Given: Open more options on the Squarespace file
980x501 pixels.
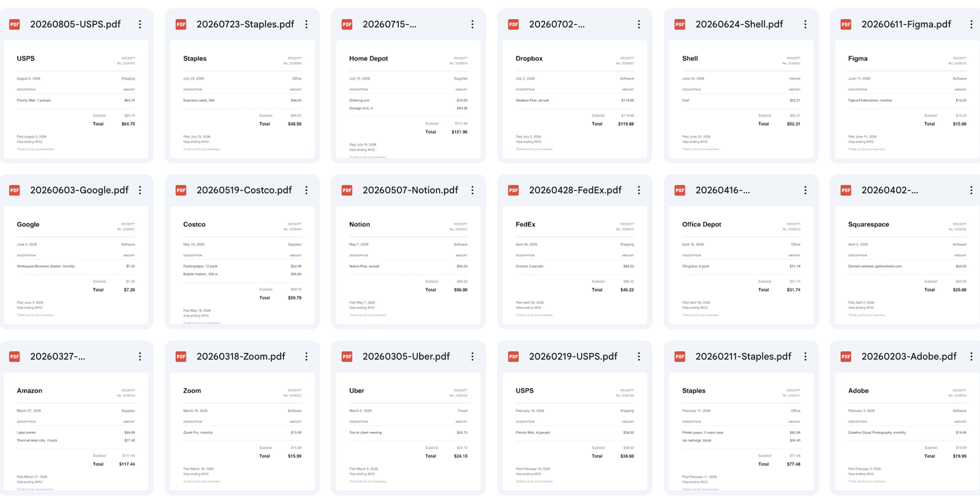Looking at the screenshot, I should (971, 190).
